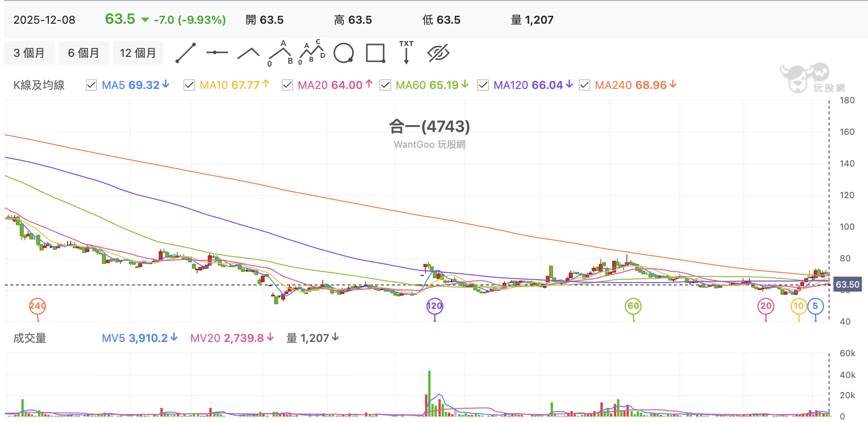
Task: Toggle hide drawings eye-slash icon
Action: tap(438, 53)
